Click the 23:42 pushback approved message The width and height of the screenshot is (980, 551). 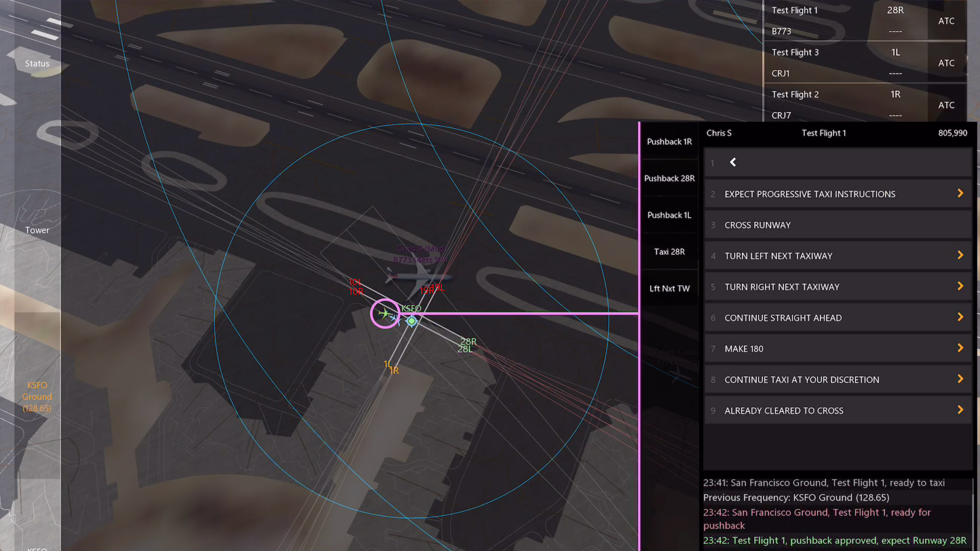pyautogui.click(x=835, y=540)
